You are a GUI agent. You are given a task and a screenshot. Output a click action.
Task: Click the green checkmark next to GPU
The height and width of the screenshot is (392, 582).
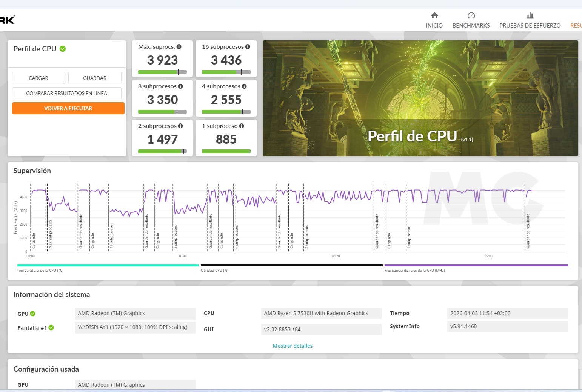click(x=33, y=314)
